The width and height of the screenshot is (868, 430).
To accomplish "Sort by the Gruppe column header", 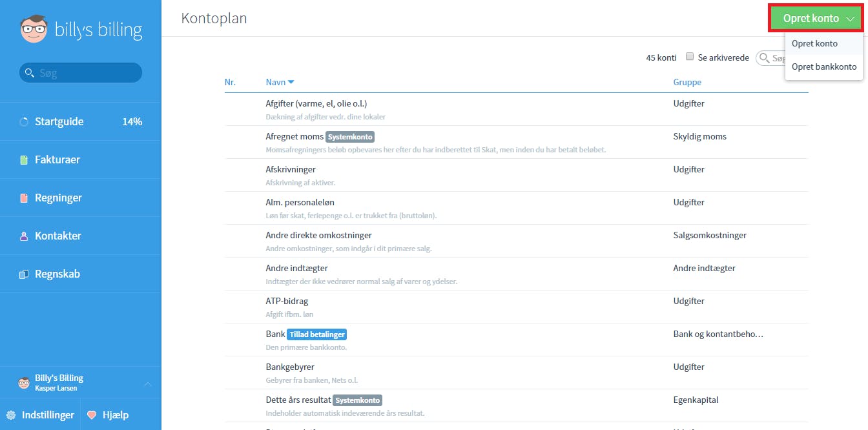I will point(687,82).
